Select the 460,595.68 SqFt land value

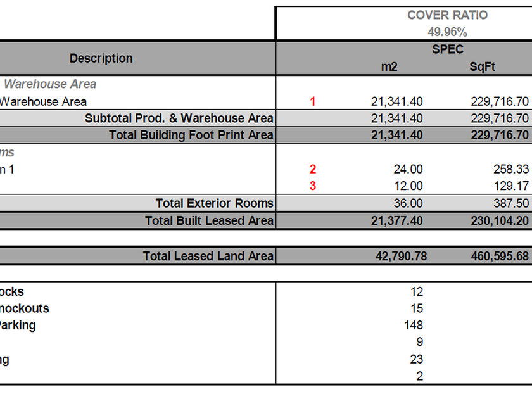500,256
